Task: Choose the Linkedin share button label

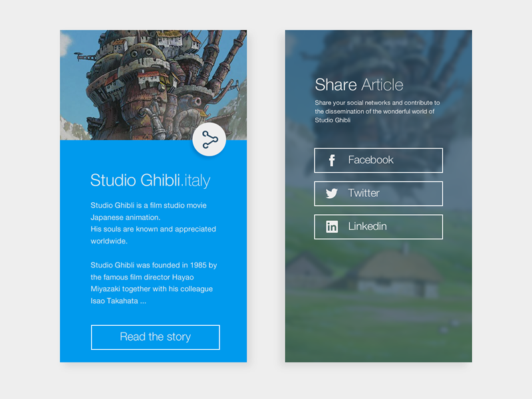Action: (367, 227)
